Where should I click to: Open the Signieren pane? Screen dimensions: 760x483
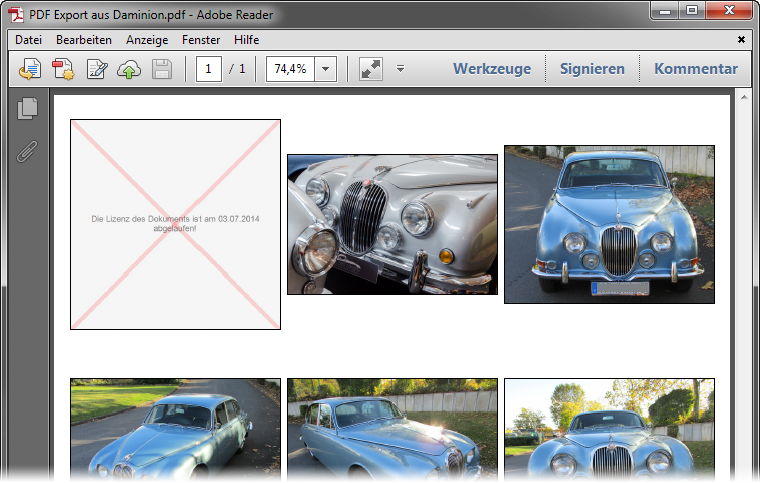point(592,69)
